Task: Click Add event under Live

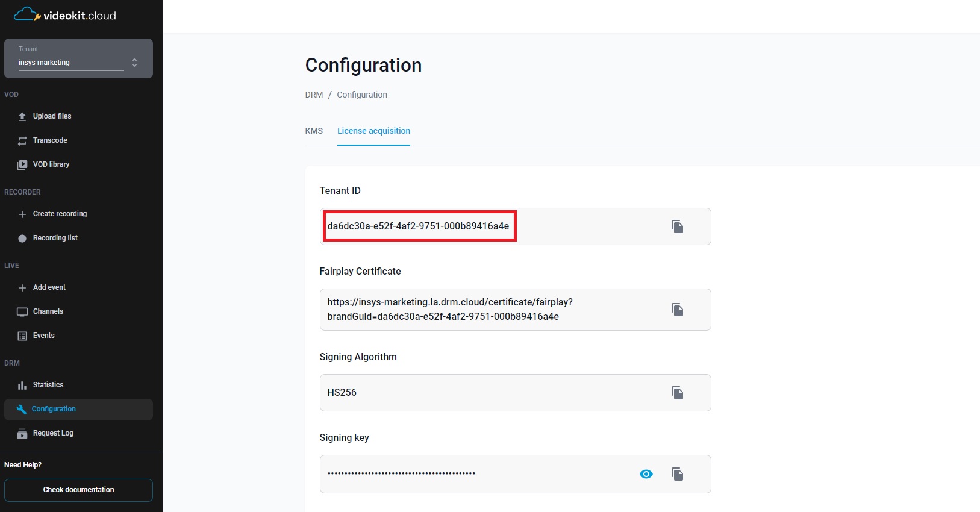Action: tap(49, 287)
